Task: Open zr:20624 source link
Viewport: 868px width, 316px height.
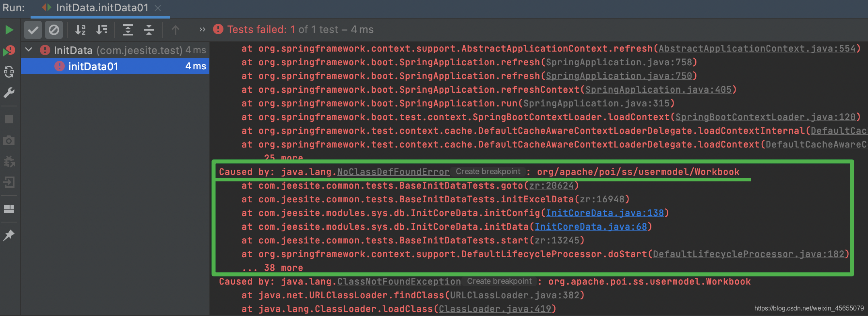Action: [x=551, y=186]
